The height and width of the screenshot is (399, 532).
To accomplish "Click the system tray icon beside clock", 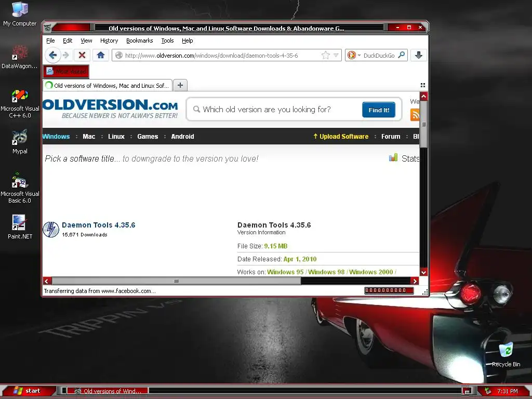I will tap(488, 391).
